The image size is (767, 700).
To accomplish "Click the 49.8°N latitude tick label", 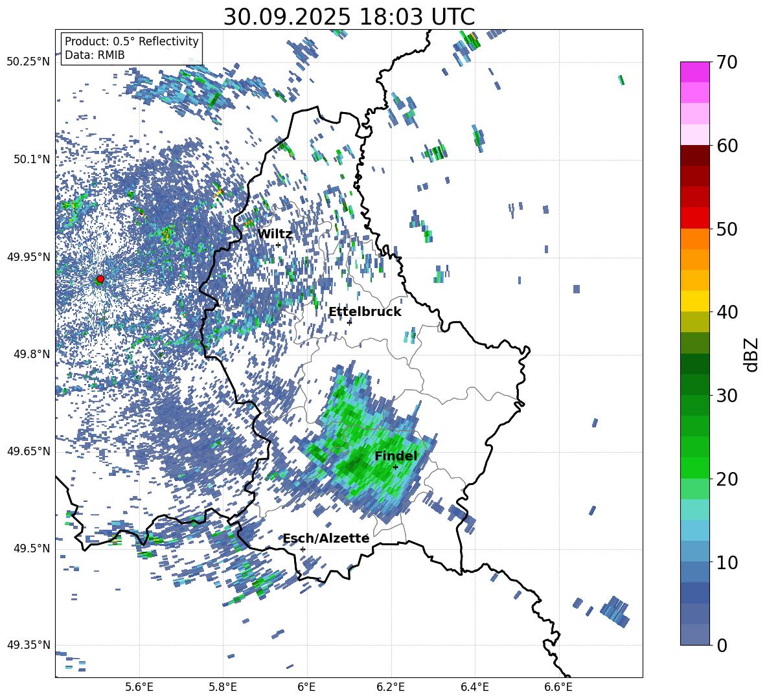I will pos(32,354).
